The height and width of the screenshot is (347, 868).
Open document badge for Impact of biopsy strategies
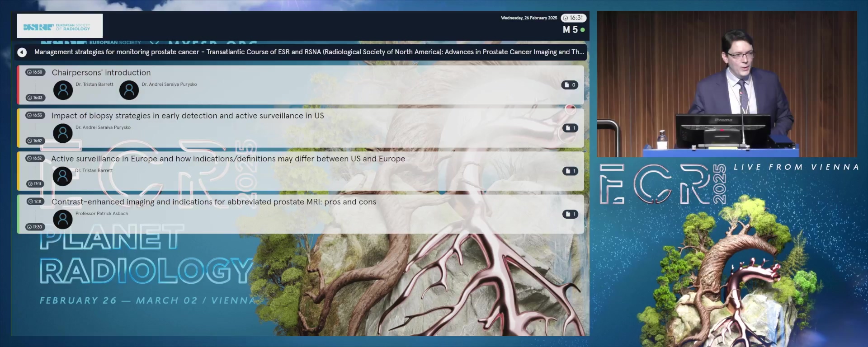click(x=570, y=128)
